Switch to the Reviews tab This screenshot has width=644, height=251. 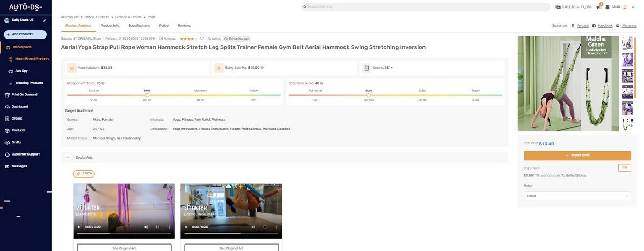pyautogui.click(x=184, y=26)
